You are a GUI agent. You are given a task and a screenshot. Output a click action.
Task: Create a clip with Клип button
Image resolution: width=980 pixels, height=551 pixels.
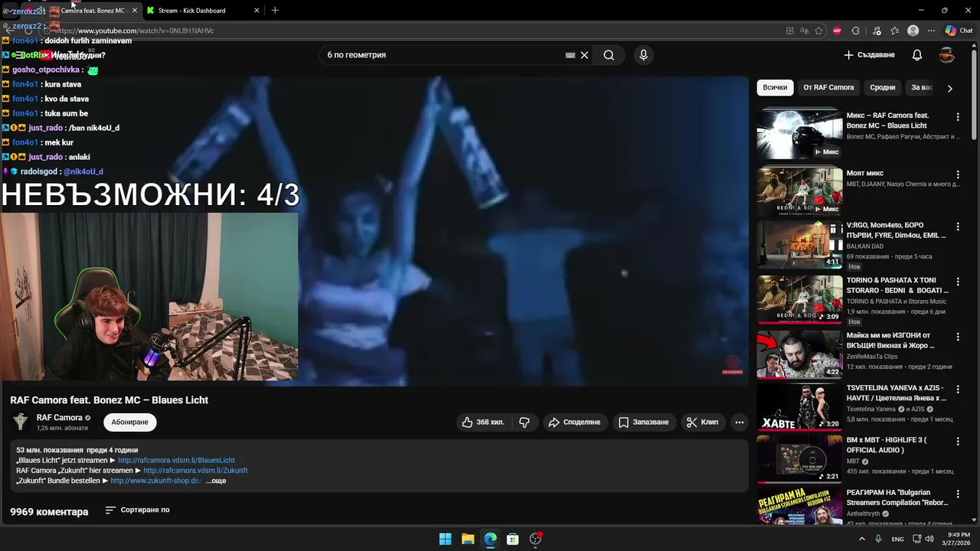pyautogui.click(x=703, y=422)
